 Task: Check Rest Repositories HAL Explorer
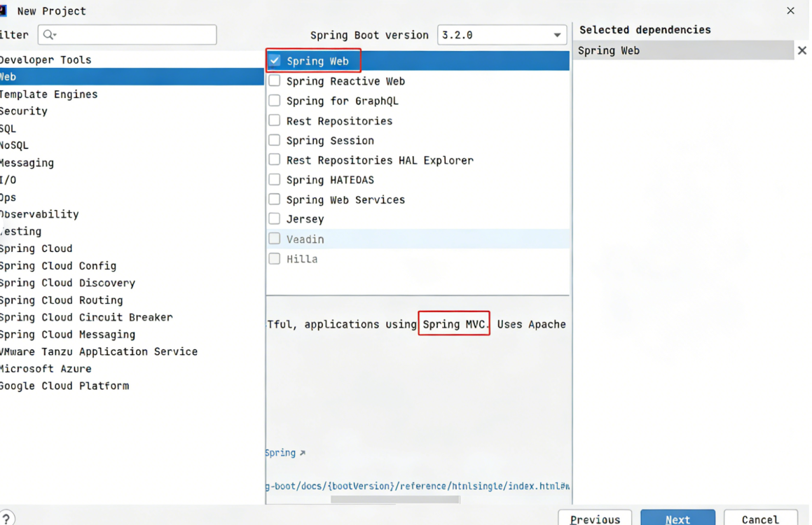275,160
